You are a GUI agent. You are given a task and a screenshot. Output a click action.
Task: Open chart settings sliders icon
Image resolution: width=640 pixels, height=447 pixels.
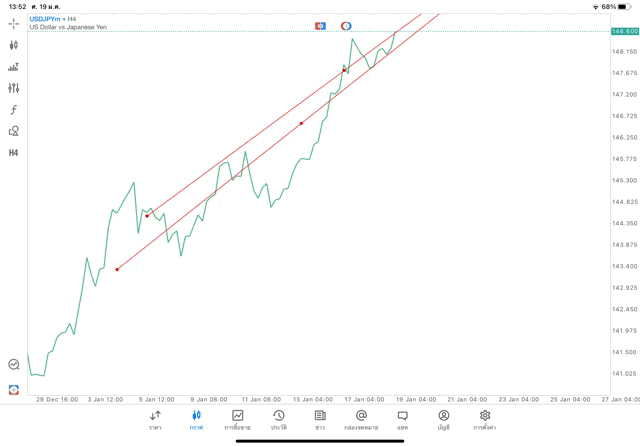point(14,88)
